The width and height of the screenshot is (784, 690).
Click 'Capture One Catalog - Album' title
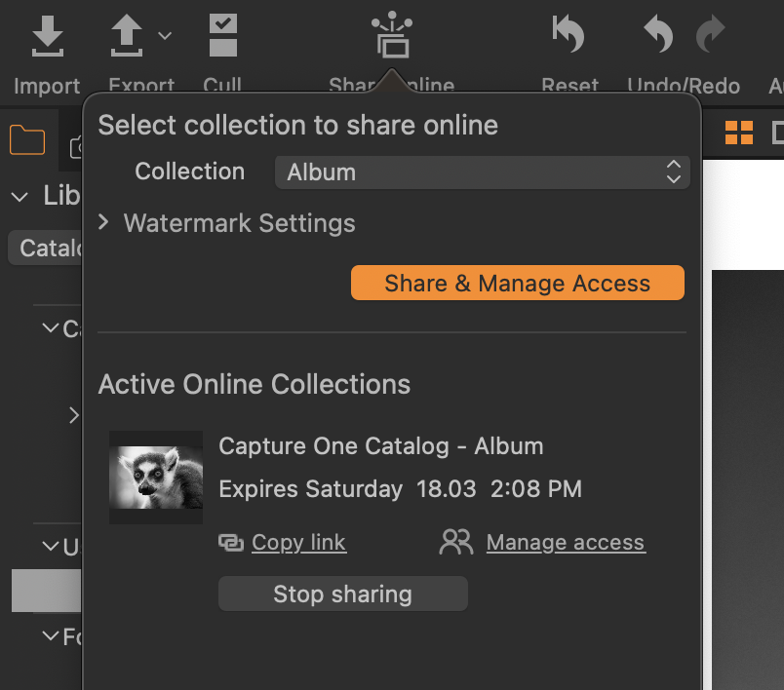click(x=381, y=446)
